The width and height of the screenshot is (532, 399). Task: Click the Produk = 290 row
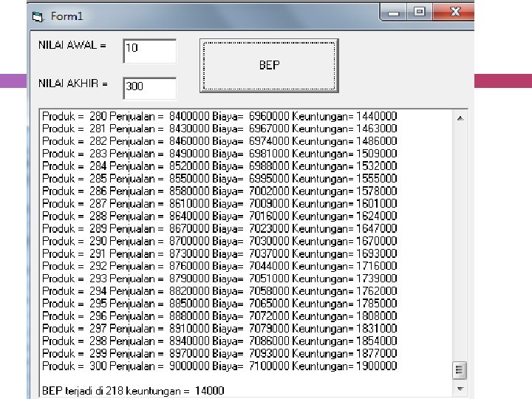pyautogui.click(x=219, y=241)
